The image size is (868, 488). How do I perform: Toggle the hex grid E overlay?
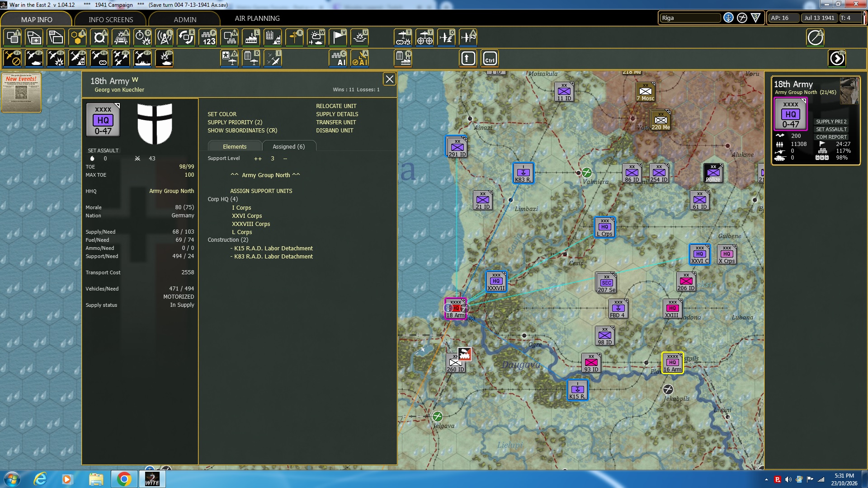[77, 38]
